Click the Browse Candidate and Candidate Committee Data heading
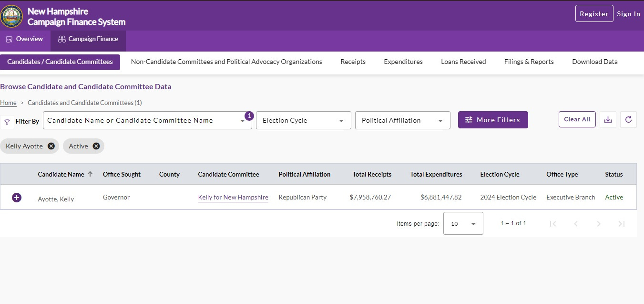This screenshot has width=644, height=304. pos(86,87)
